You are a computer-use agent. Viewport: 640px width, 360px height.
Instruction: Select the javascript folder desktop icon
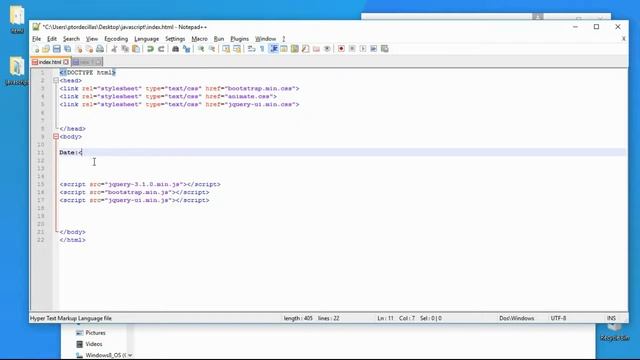(17, 71)
